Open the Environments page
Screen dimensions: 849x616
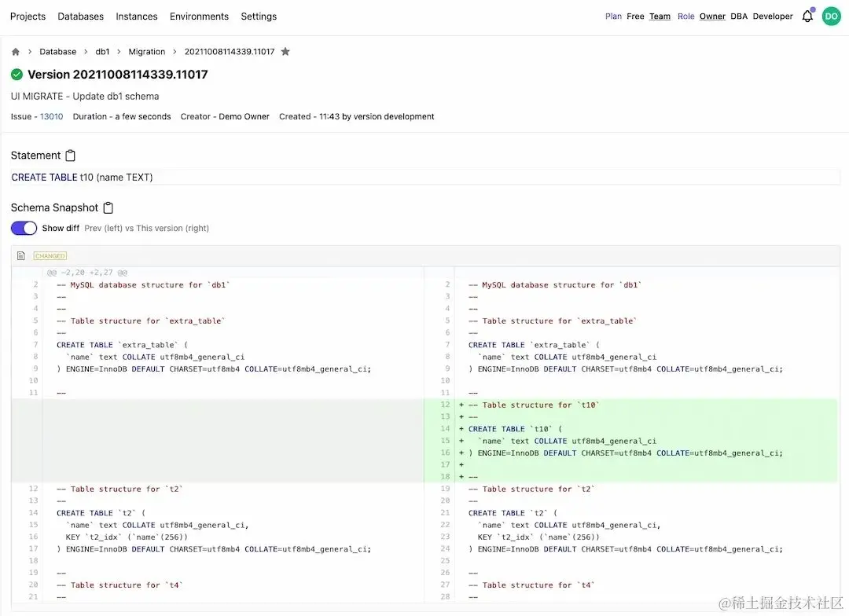[x=199, y=16]
